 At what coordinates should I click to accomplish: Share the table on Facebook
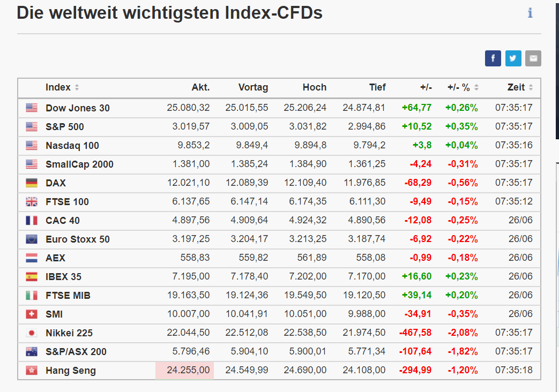click(x=493, y=58)
